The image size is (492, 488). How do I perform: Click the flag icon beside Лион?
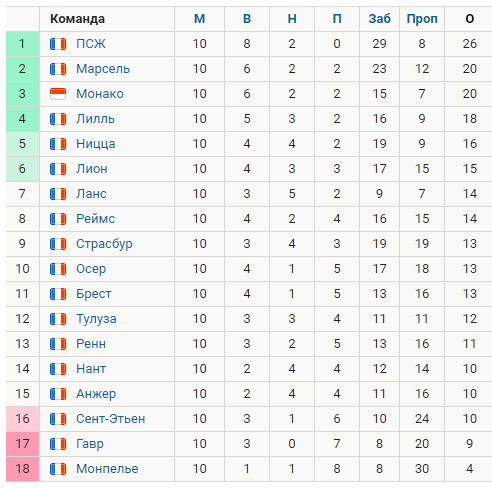58,169
